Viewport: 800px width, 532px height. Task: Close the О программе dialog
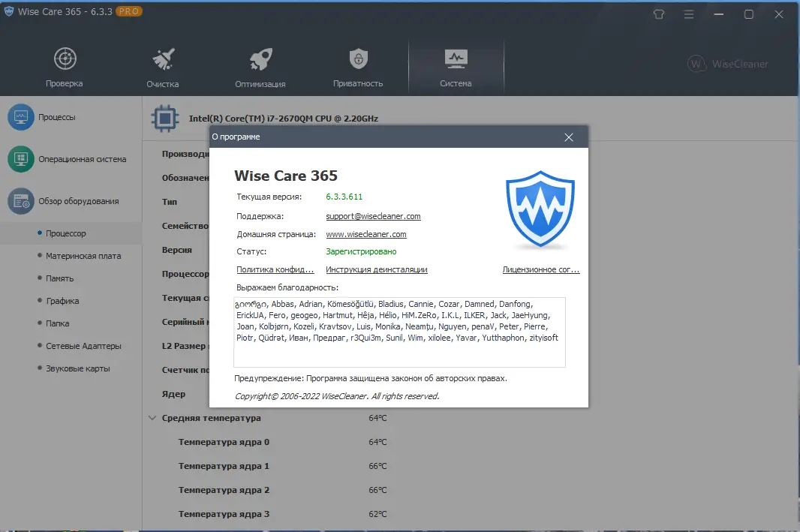pyautogui.click(x=569, y=137)
